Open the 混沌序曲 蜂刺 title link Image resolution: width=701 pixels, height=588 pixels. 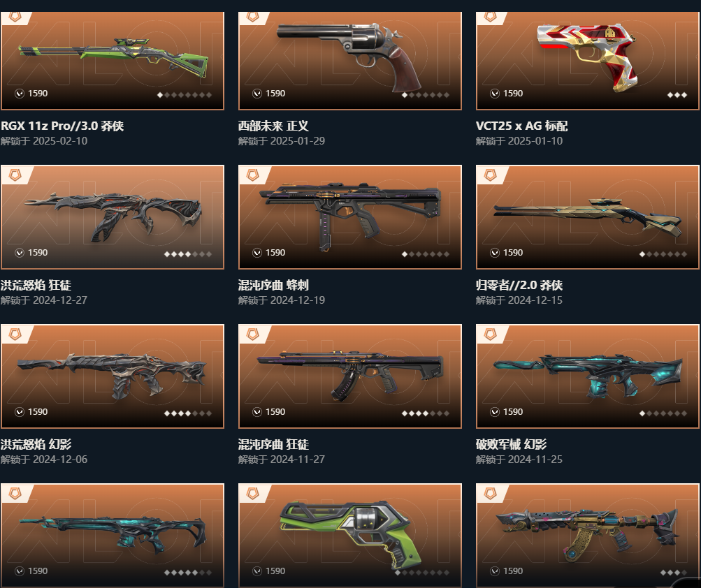coord(273,285)
